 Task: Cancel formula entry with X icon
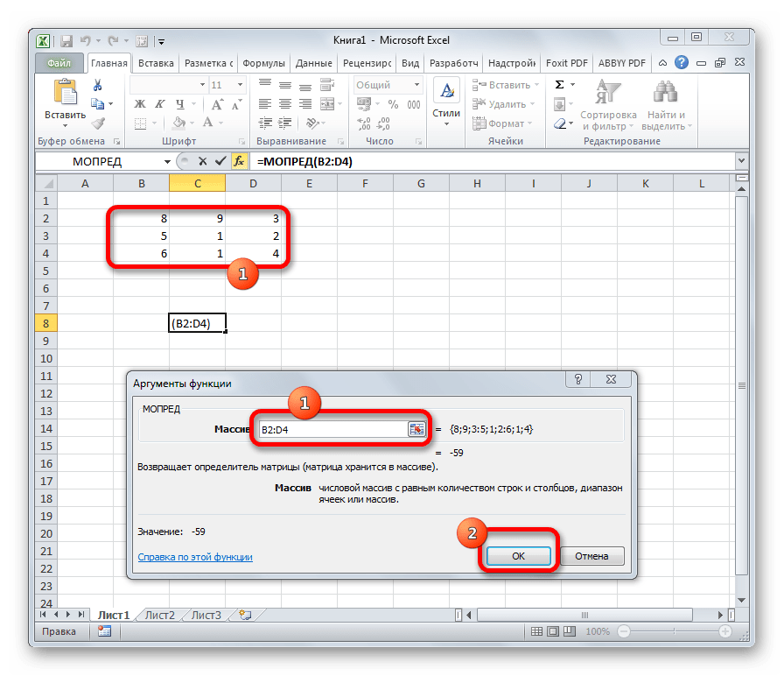click(x=203, y=162)
